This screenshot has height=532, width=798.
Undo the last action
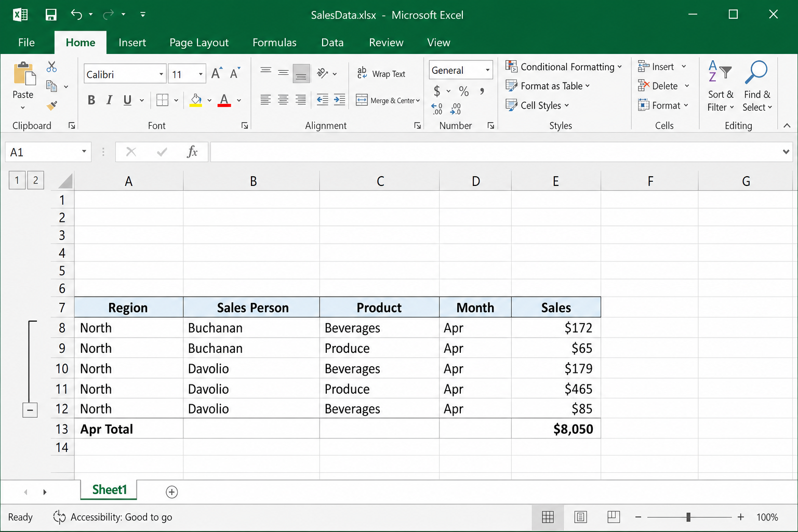point(76,15)
